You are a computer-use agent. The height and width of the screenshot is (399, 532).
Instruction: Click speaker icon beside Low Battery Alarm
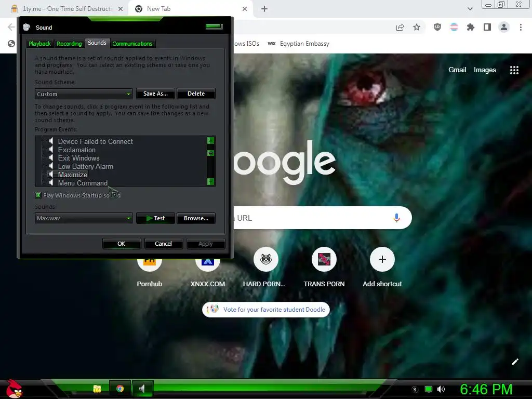[x=50, y=166]
